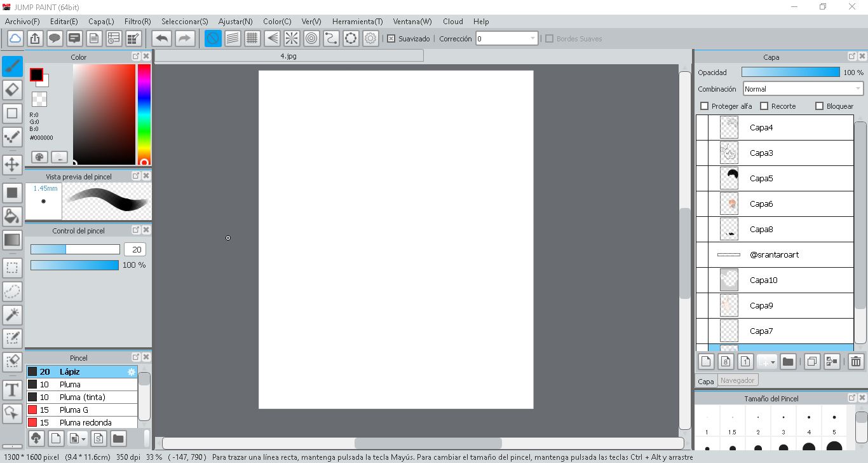The width and height of the screenshot is (868, 463).
Task: Float the Control del pincel panel
Action: tap(136, 230)
